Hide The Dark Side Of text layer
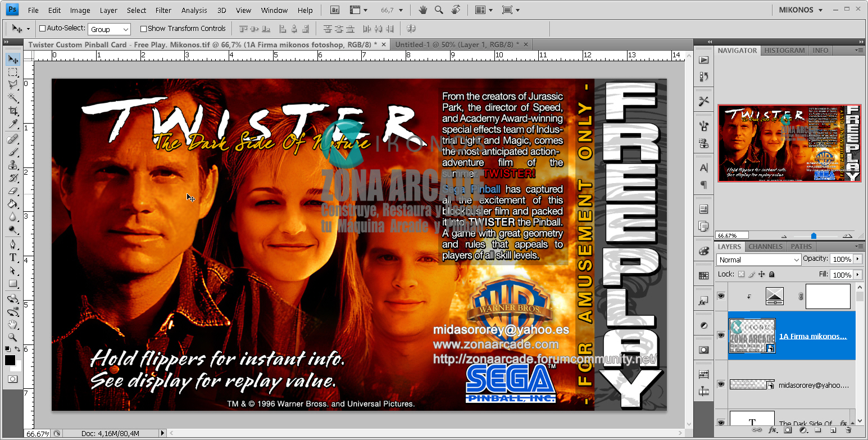This screenshot has width=868, height=440. [721, 422]
